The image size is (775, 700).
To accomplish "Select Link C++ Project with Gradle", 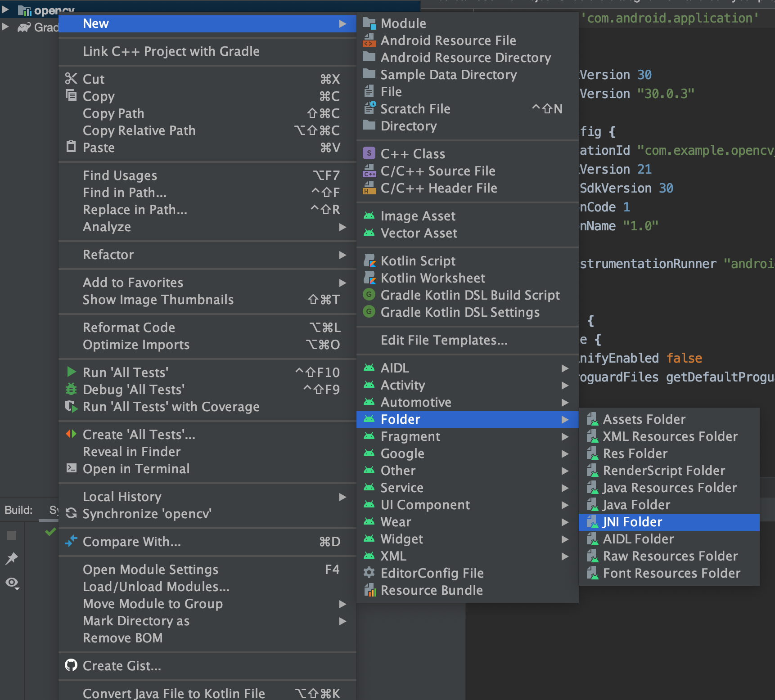I will pos(207,51).
